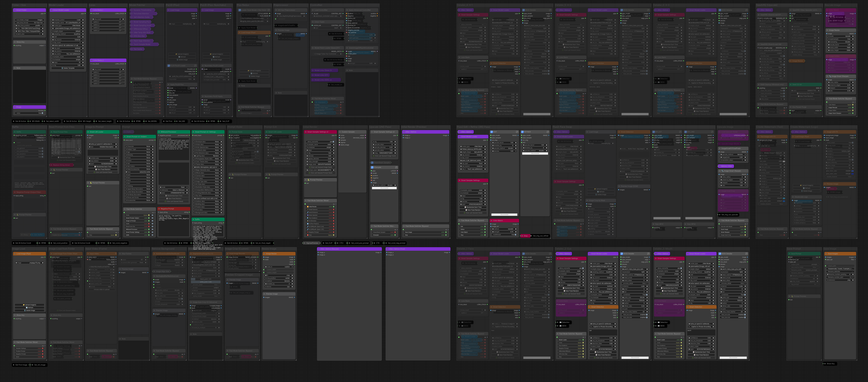
Task: Click collapse dot on Smart Prompt v2: Subject node
Action: pos(125,137)
